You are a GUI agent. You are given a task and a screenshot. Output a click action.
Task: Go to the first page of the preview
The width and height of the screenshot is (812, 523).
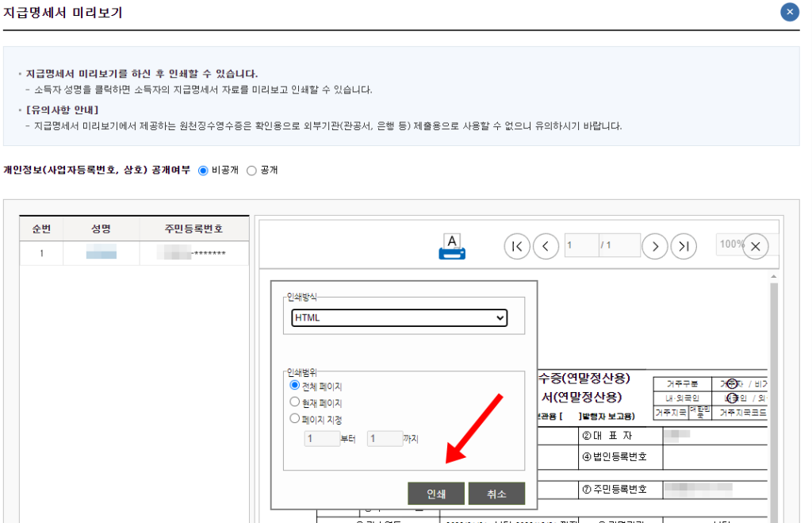click(517, 246)
